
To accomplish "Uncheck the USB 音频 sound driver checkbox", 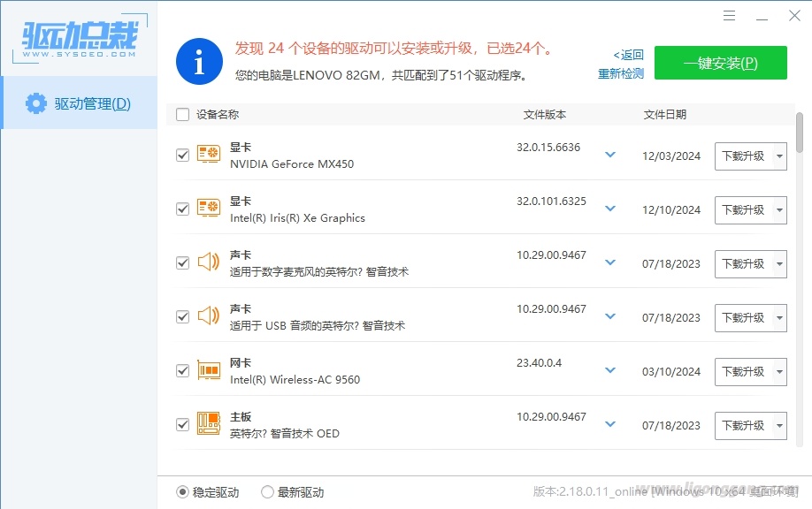I will (183, 316).
